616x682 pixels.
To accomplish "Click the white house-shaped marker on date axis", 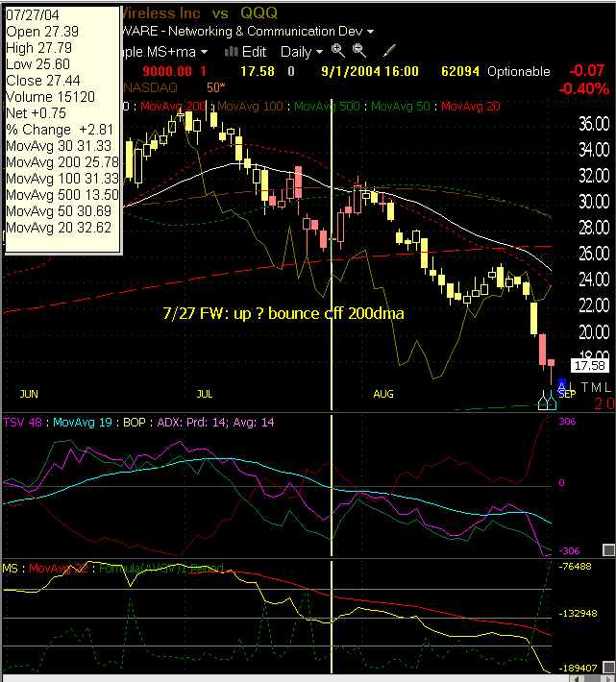I will (x=542, y=401).
